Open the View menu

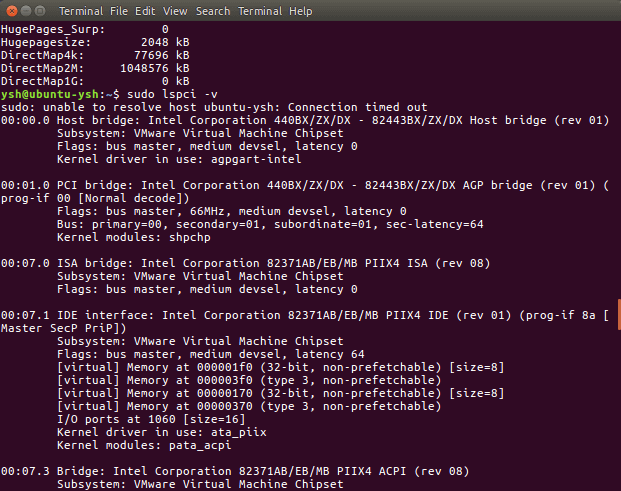[175, 11]
